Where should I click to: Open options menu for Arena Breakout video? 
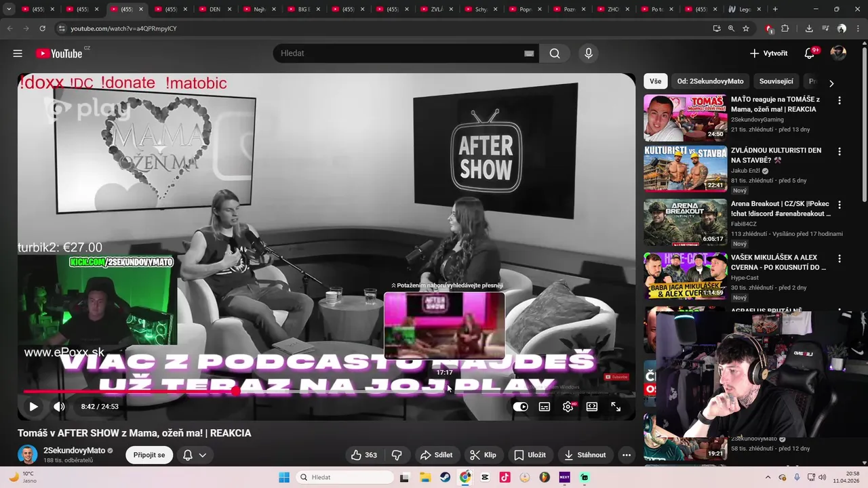point(840,205)
